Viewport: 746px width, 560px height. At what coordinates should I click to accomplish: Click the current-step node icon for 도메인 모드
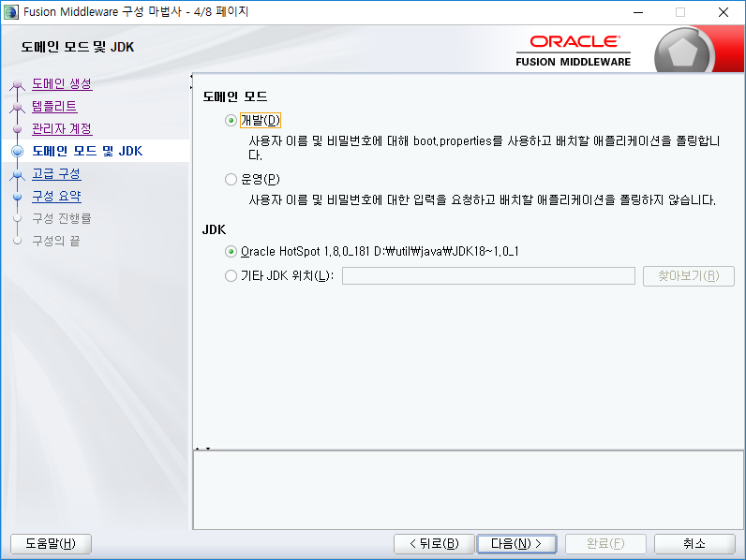(18, 151)
